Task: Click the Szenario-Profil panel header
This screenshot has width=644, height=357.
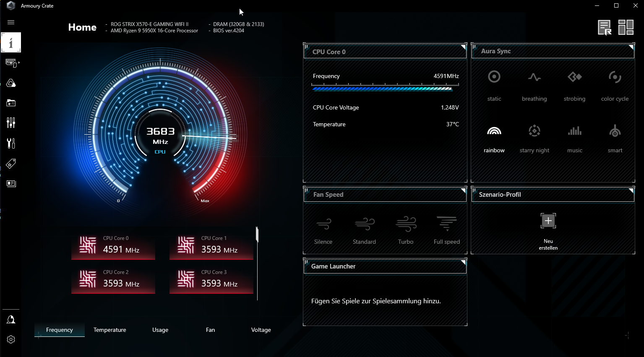Action: 553,195
